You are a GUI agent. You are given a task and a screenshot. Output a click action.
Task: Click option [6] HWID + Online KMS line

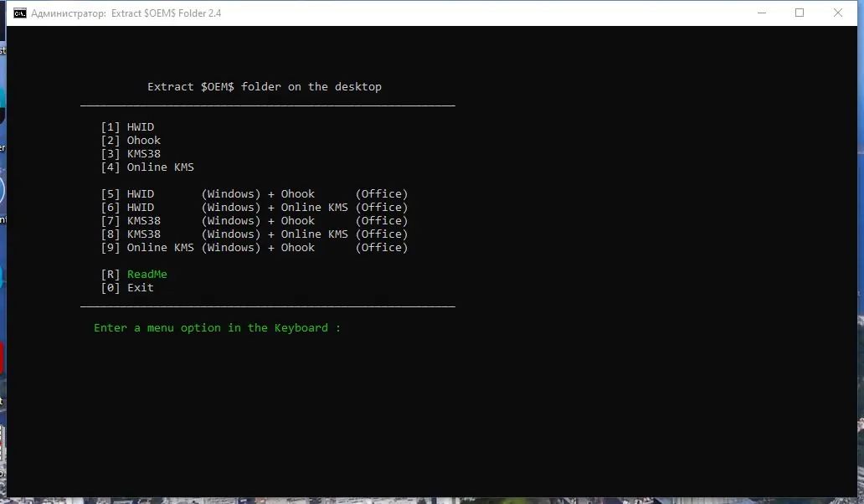(x=255, y=207)
